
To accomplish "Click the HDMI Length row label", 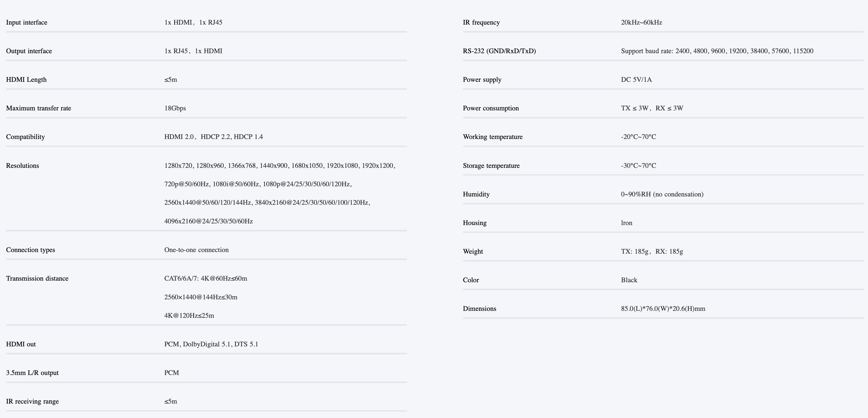I will [x=26, y=80].
